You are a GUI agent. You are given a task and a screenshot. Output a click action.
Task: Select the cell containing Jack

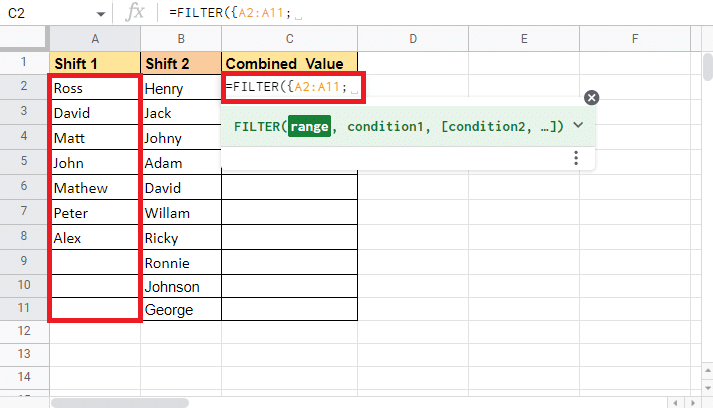(x=182, y=113)
